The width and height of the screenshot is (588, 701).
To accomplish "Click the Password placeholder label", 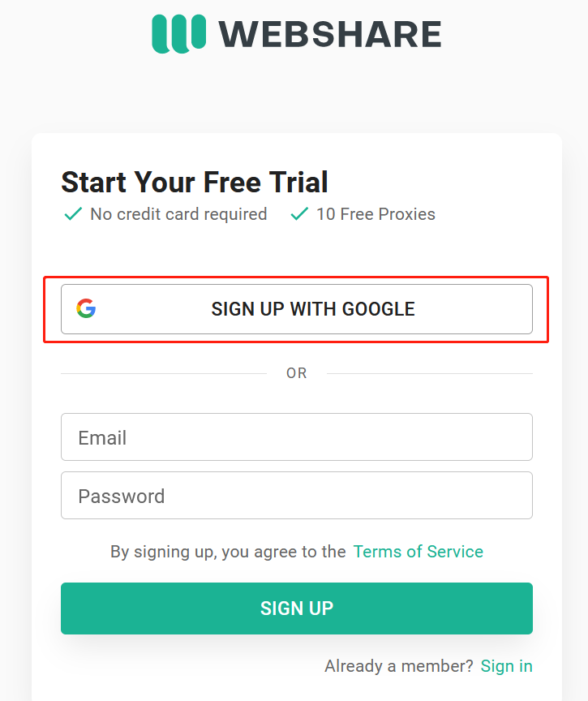I will tap(122, 497).
